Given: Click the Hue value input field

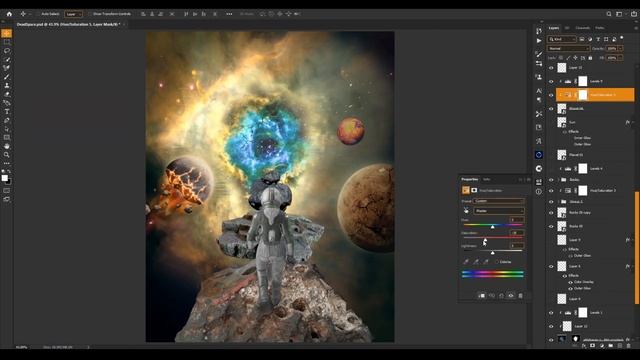Looking at the screenshot, I should [517, 220].
